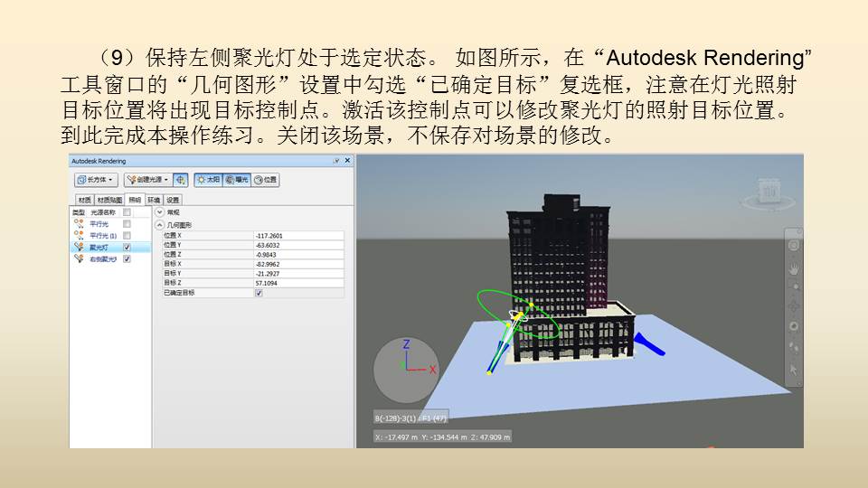
Task: Click the 目标 X value field
Action: (299, 264)
